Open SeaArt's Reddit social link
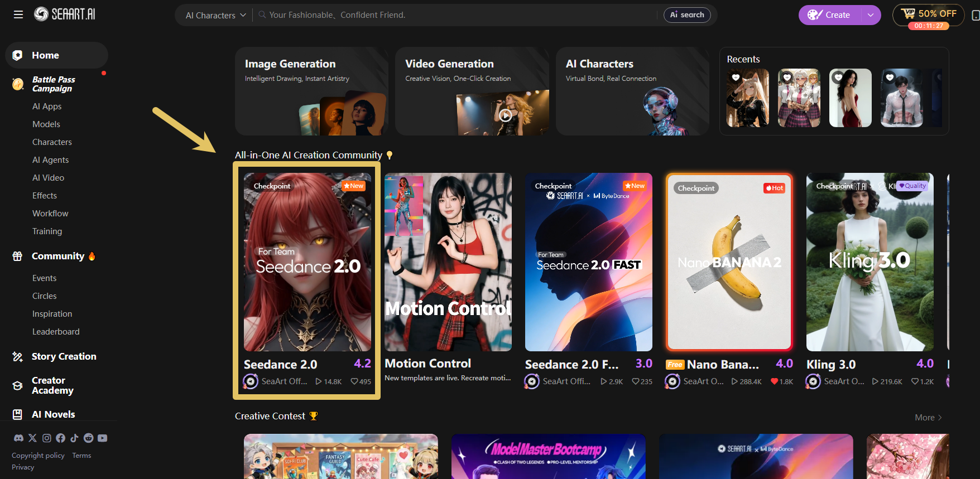 (x=88, y=438)
